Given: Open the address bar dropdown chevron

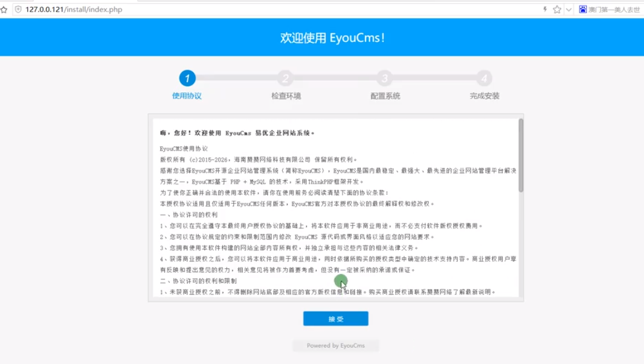Looking at the screenshot, I should (x=569, y=10).
